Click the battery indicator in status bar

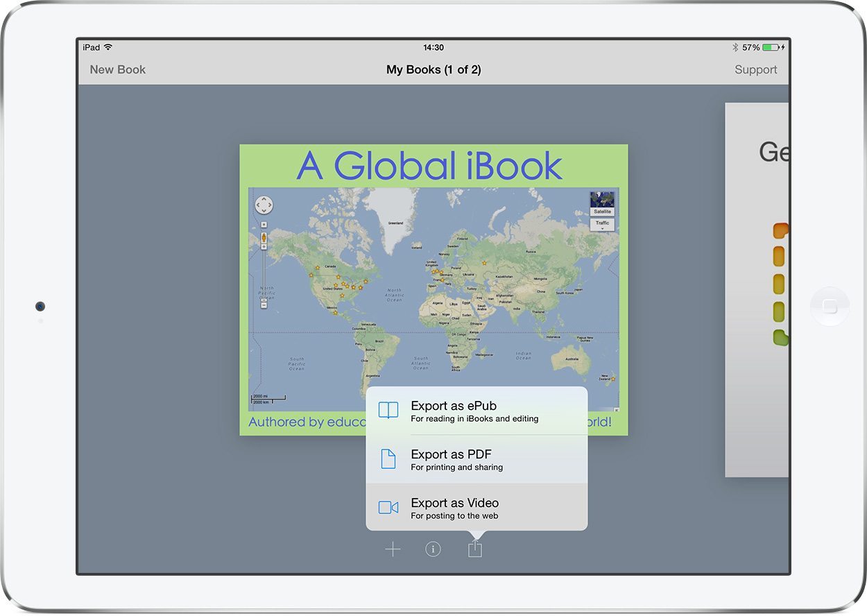click(x=773, y=47)
